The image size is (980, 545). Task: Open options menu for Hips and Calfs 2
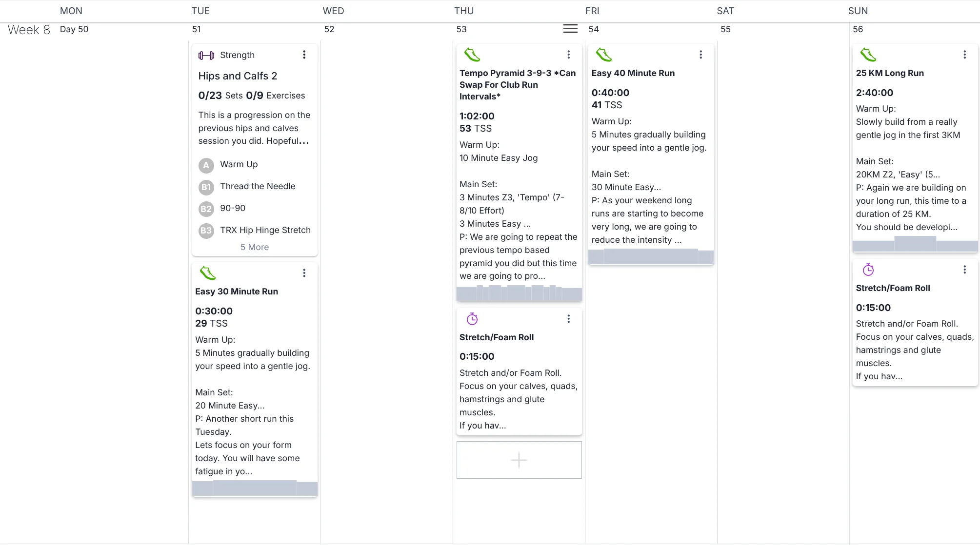(304, 55)
